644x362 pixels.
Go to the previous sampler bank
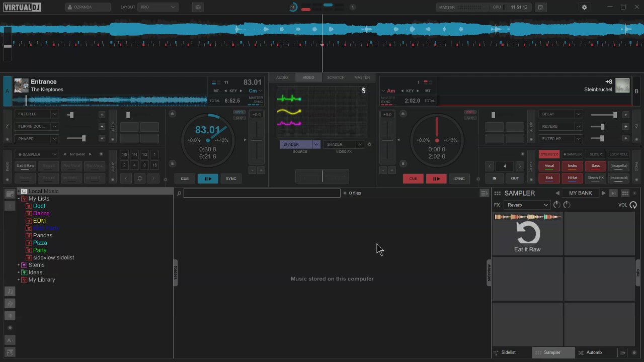pyautogui.click(x=557, y=193)
